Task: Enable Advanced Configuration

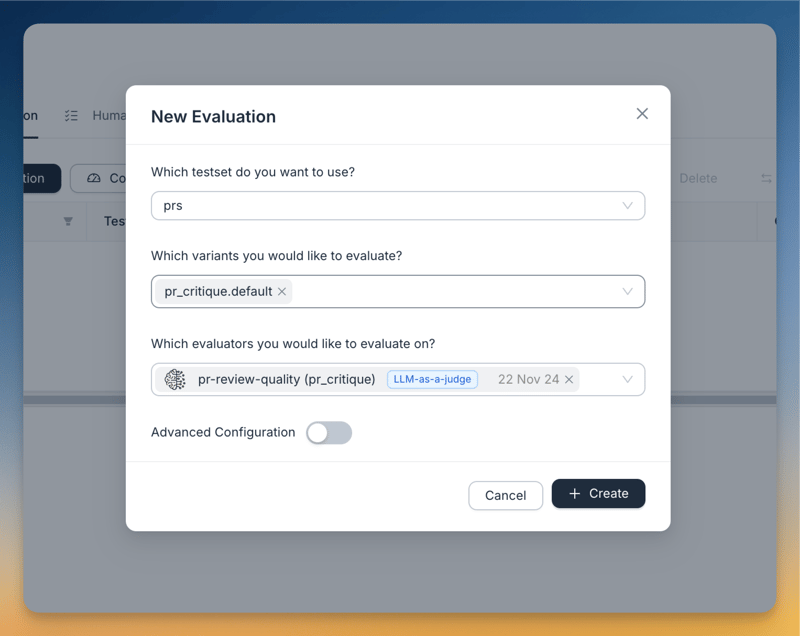Action: coord(329,432)
